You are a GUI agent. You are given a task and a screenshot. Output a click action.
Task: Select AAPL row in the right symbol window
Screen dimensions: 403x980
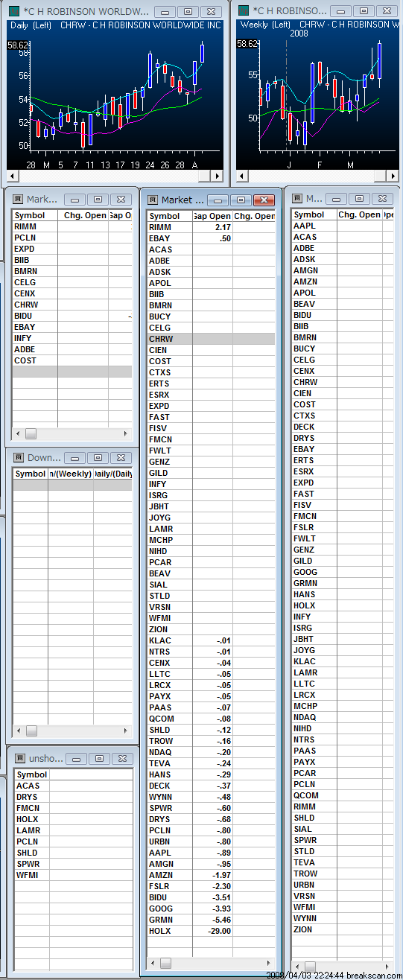point(342,226)
